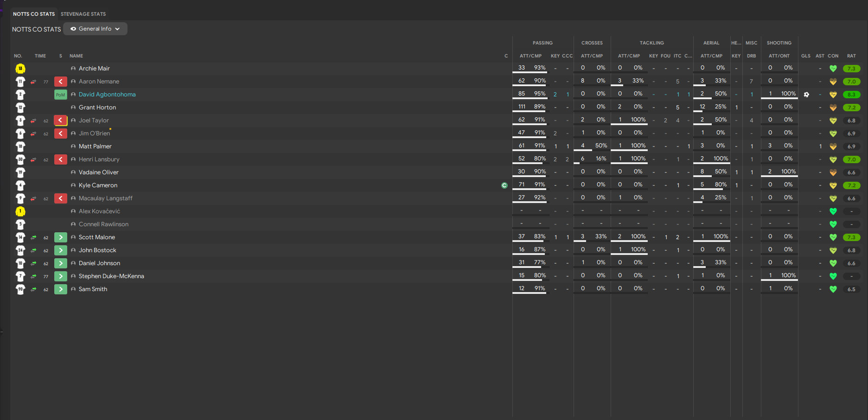Click Alex Kovačević's name in the list

(99, 211)
